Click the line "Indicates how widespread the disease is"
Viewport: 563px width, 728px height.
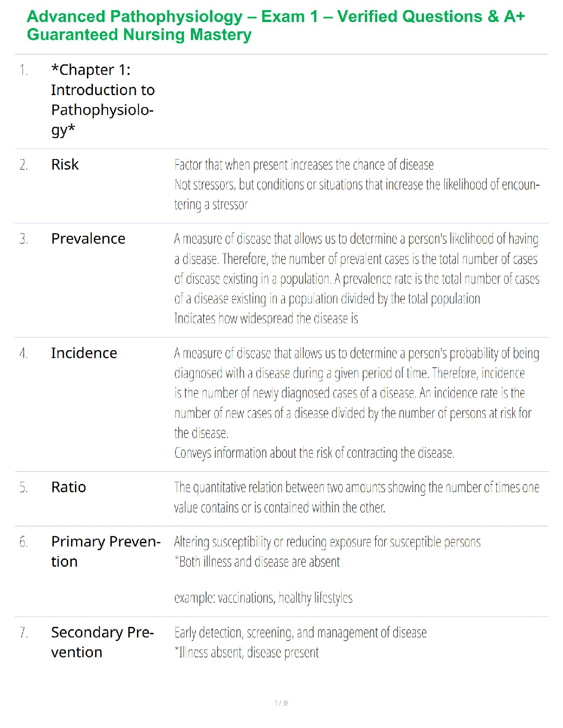[x=266, y=318]
